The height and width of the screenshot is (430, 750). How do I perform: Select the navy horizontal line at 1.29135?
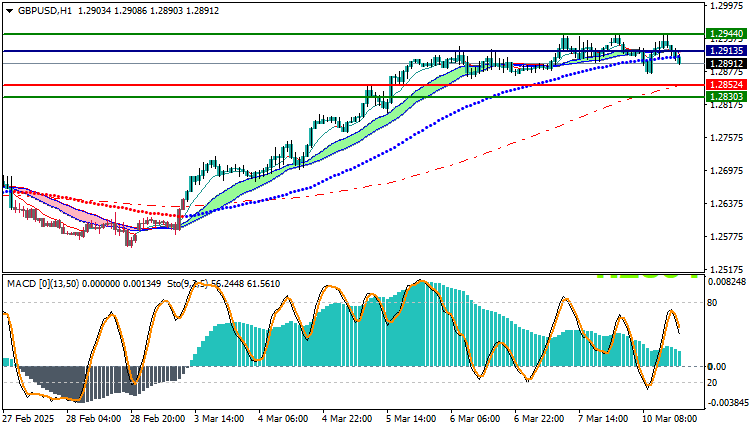353,51
